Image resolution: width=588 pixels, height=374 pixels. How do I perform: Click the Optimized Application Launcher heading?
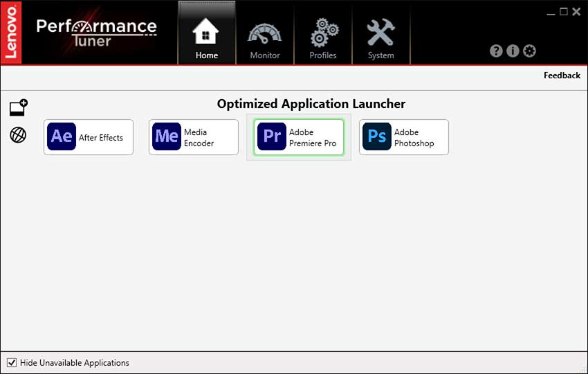(311, 104)
